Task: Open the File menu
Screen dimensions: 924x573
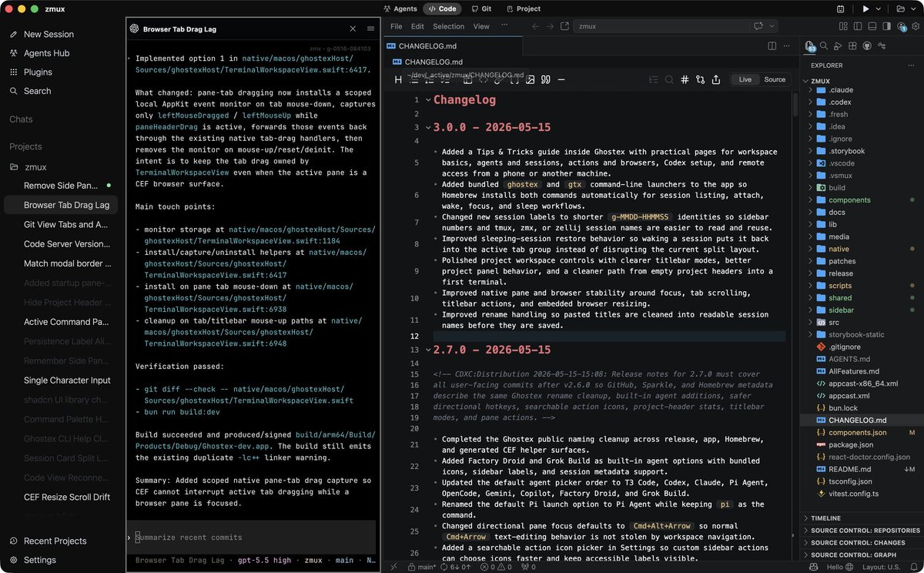Action: pyautogui.click(x=396, y=26)
